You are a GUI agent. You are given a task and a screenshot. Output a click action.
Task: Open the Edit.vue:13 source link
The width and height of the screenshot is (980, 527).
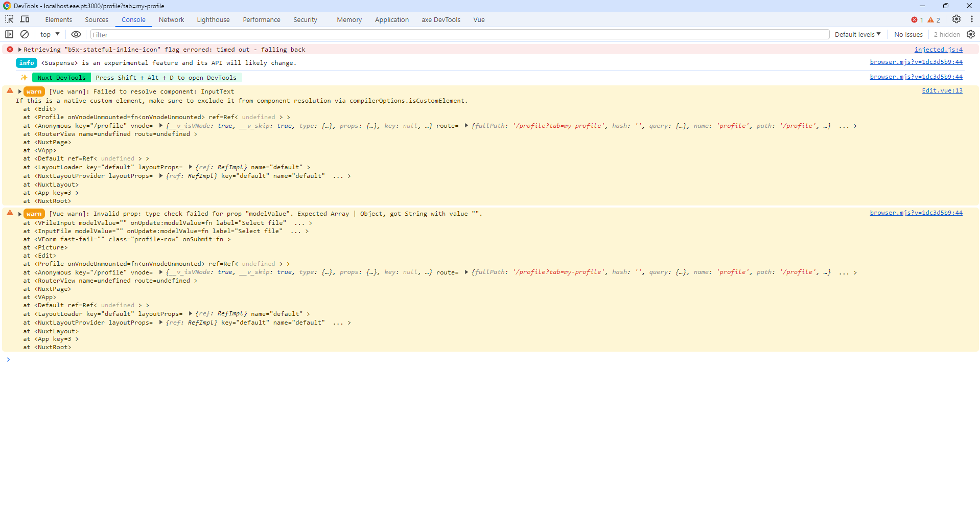(942, 90)
